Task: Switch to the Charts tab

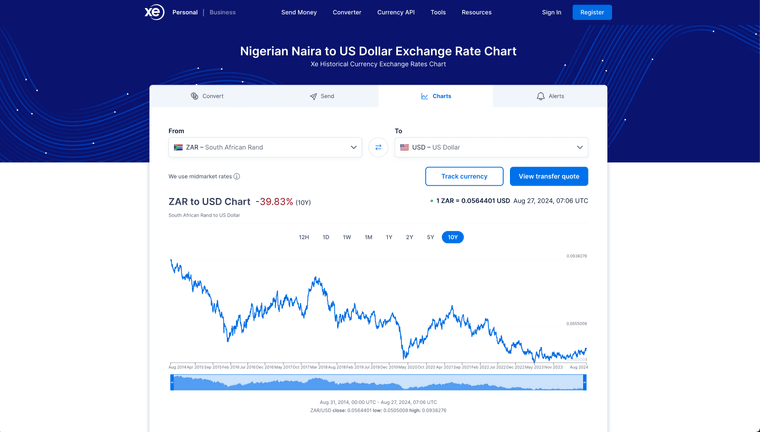Action: coord(436,96)
